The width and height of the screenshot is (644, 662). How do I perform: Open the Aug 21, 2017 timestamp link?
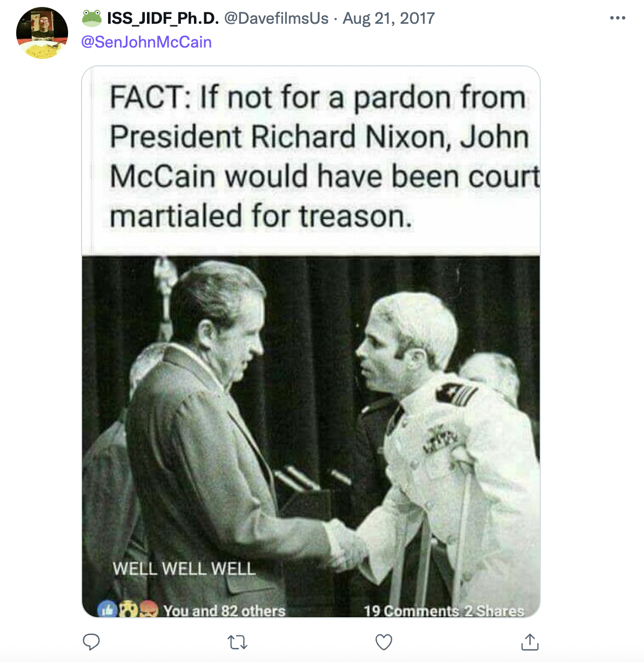point(388,18)
